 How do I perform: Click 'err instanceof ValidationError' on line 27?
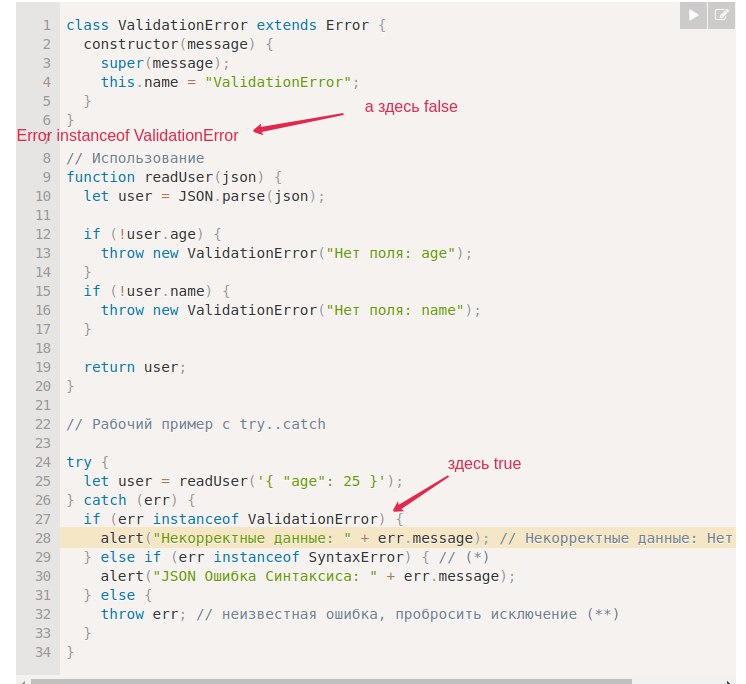pyautogui.click(x=247, y=519)
